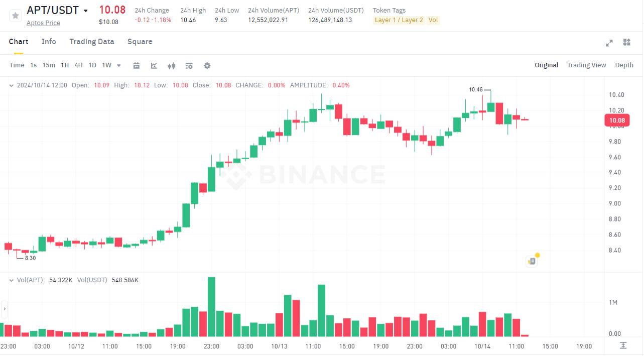
Task: Open the calendar date picker icon
Action: click(137, 65)
